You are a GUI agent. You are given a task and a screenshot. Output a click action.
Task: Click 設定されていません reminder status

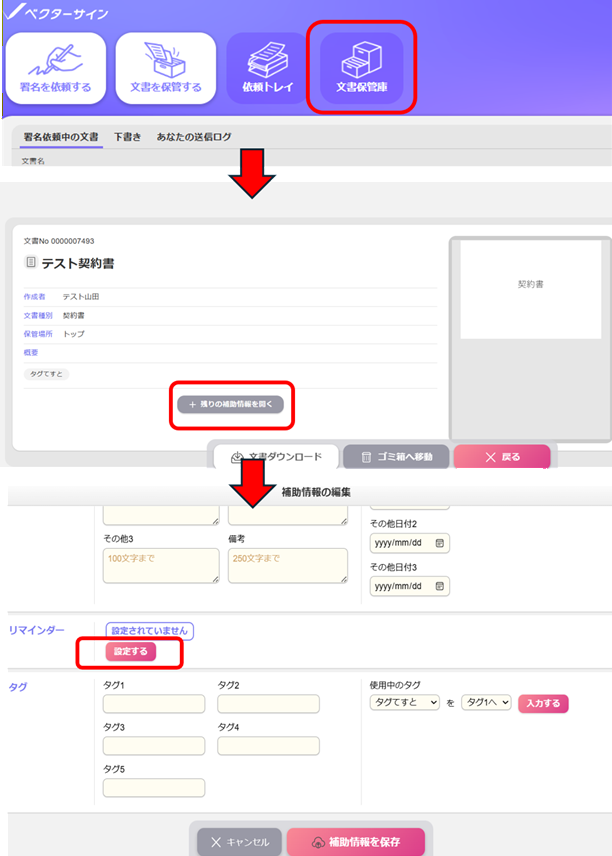[x=150, y=631]
